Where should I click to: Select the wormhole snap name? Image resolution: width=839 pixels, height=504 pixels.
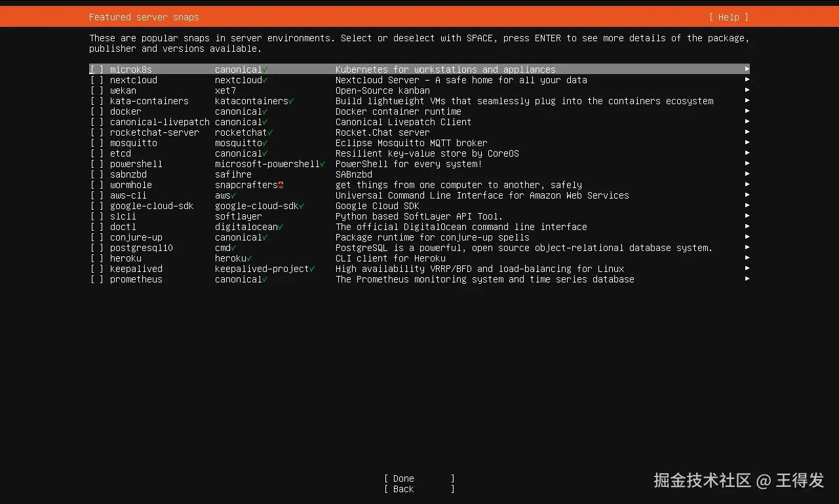point(131,185)
